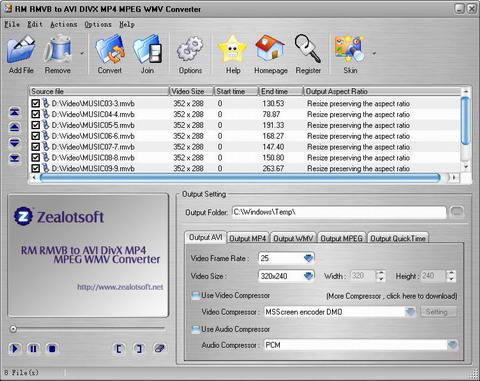Viewport: 480px width, 381px height.
Task: Open the zealotsoft.net website link
Action: (x=120, y=287)
